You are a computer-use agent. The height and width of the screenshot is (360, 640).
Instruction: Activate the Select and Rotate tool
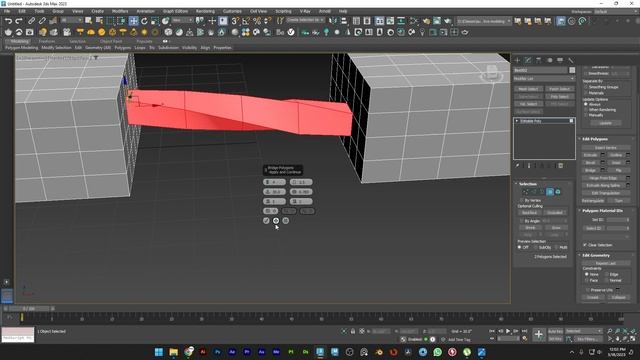coord(144,21)
